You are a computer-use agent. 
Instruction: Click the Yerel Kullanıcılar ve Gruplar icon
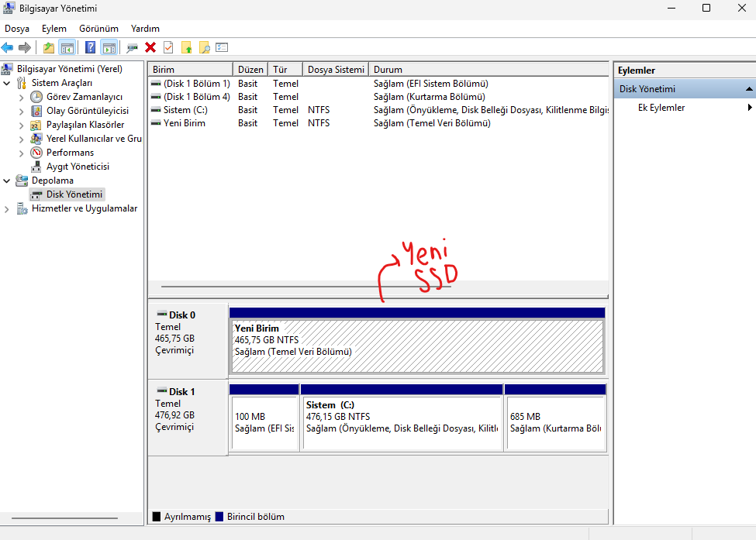pyautogui.click(x=36, y=139)
